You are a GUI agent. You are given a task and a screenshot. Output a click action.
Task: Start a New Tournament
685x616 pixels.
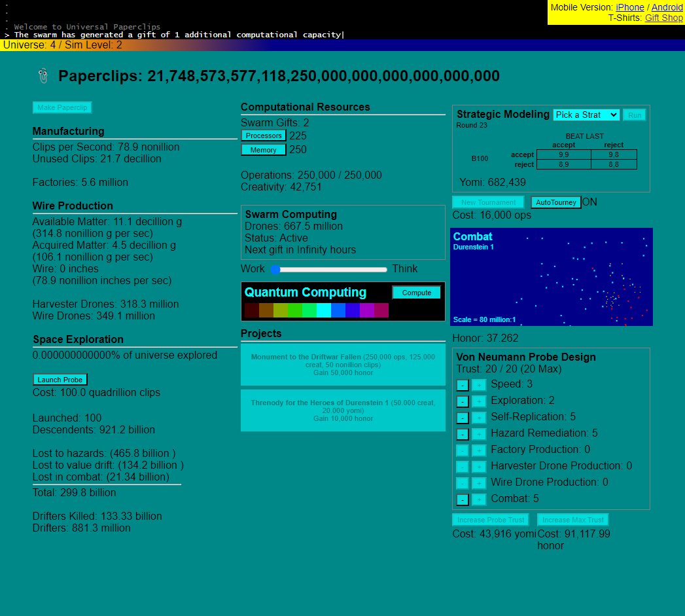488,202
